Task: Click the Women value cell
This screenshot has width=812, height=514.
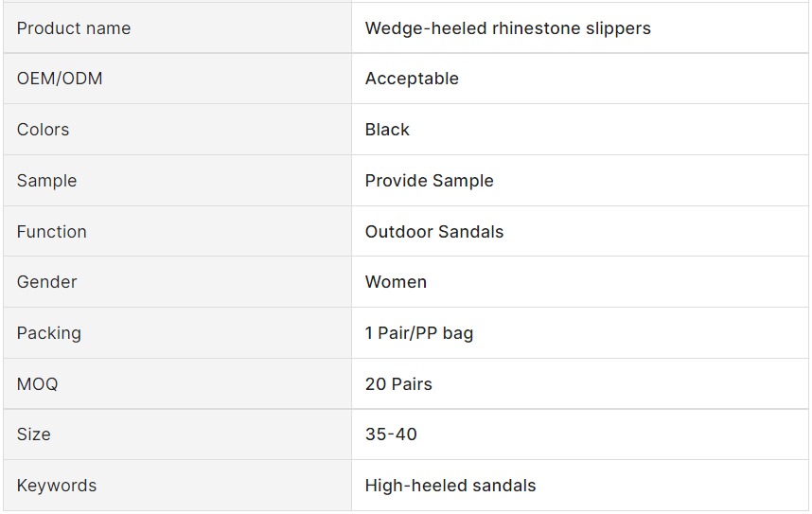Action: point(396,282)
